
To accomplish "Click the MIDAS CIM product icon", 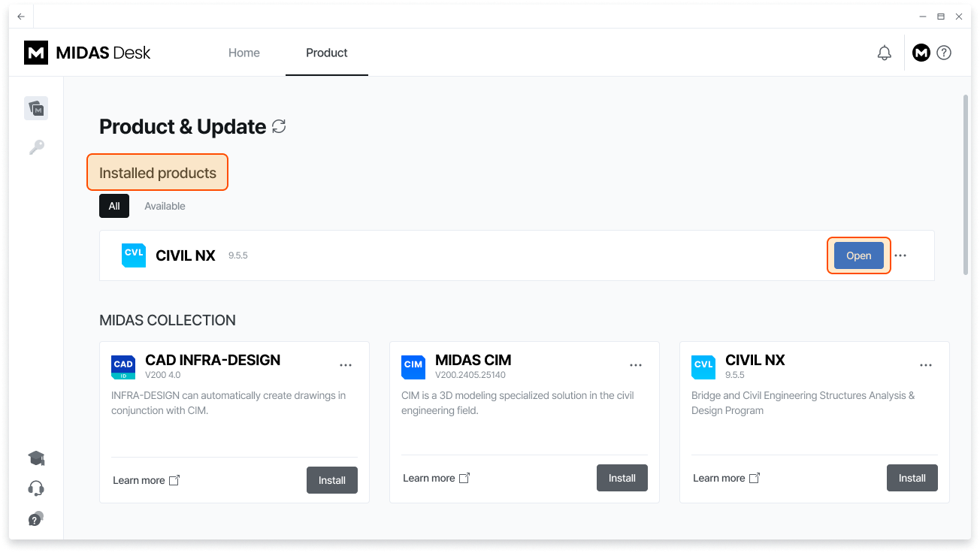I will [x=413, y=367].
